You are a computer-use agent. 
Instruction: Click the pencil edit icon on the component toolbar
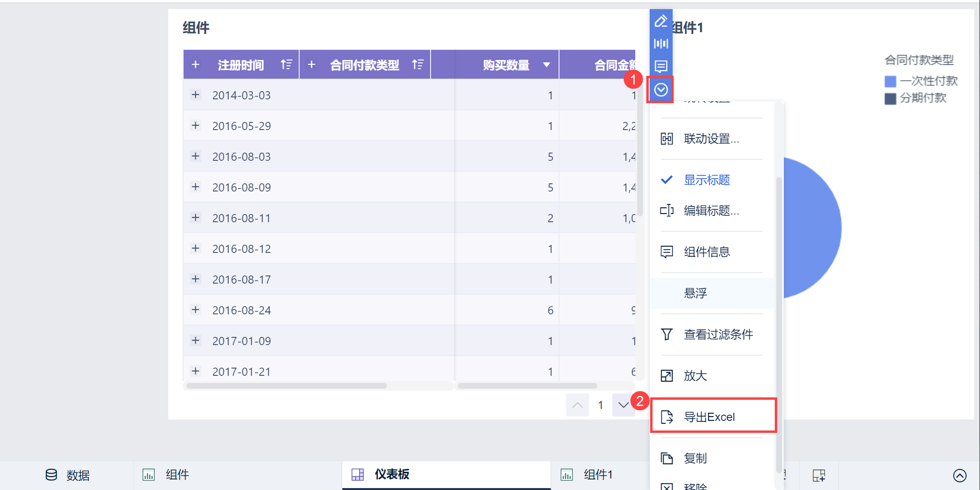coord(661,21)
